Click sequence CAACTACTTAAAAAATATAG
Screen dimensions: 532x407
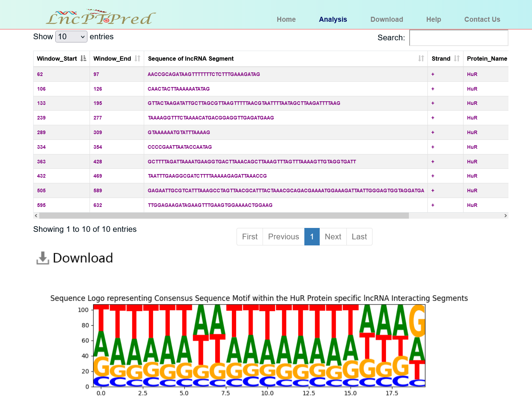tap(179, 89)
